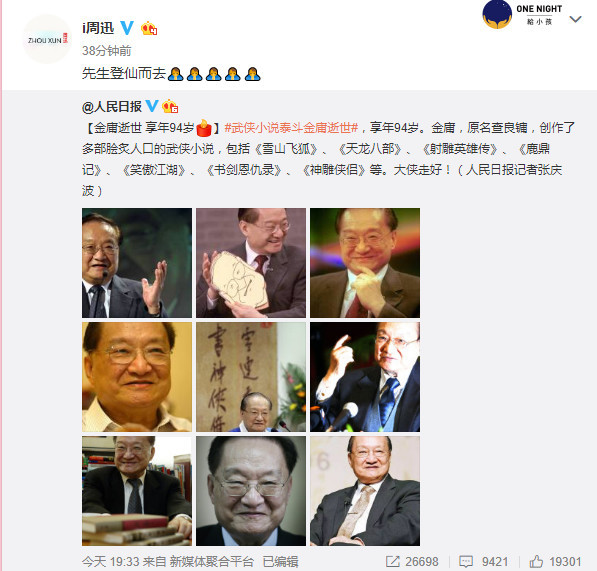
Task: Click the crown icon next to 人民日报
Action: 170,106
